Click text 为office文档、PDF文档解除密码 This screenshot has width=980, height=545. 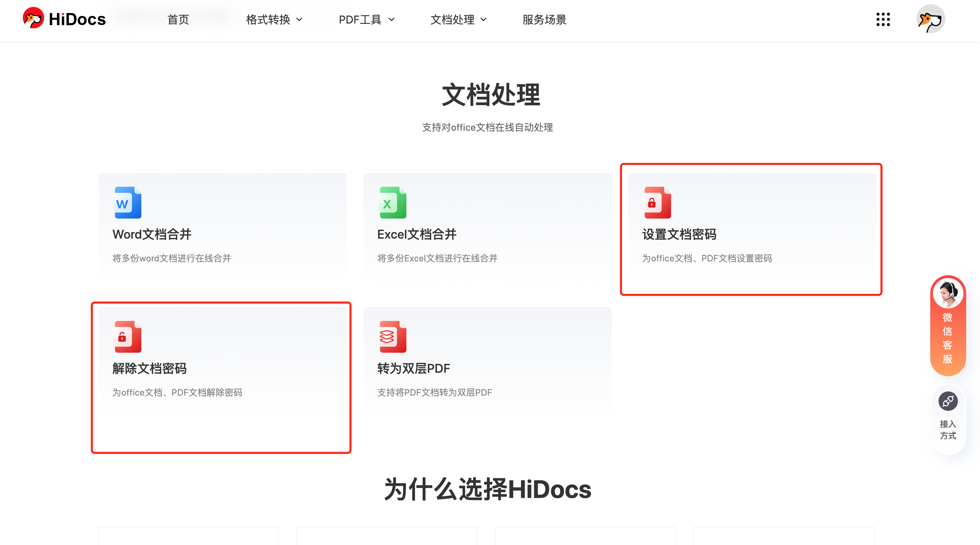click(177, 392)
